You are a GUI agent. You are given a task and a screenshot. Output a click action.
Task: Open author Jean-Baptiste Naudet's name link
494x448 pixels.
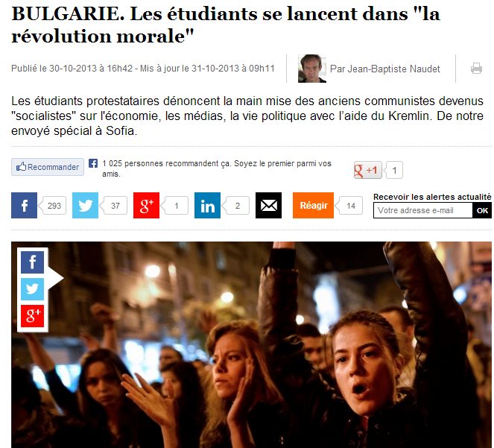pos(385,69)
